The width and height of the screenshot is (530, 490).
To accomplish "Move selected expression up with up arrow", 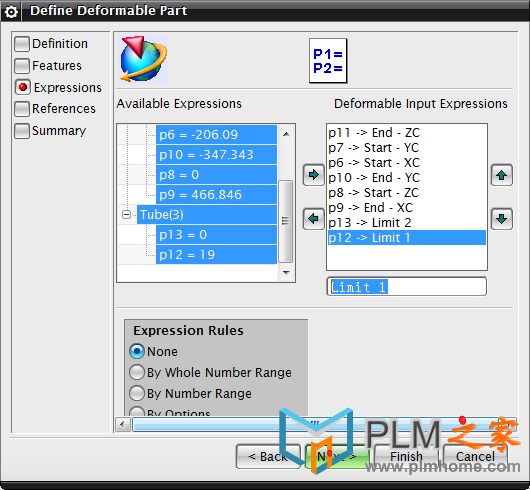I will (x=502, y=175).
